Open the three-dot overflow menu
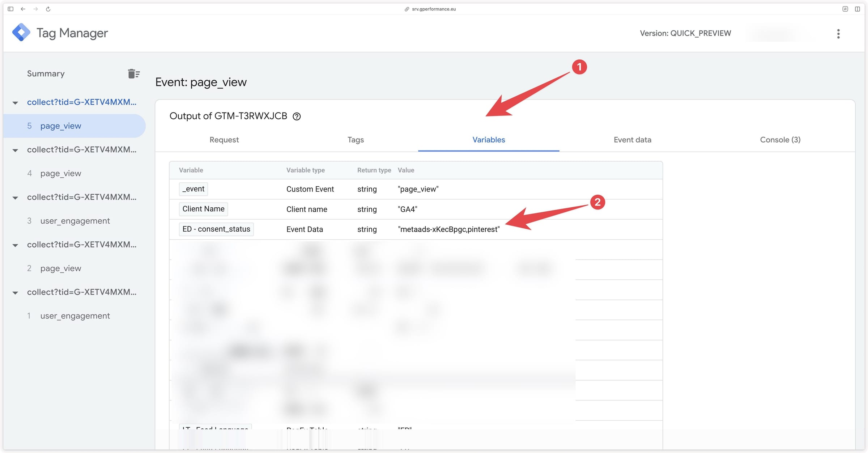Viewport: 868px width, 453px height. click(838, 34)
